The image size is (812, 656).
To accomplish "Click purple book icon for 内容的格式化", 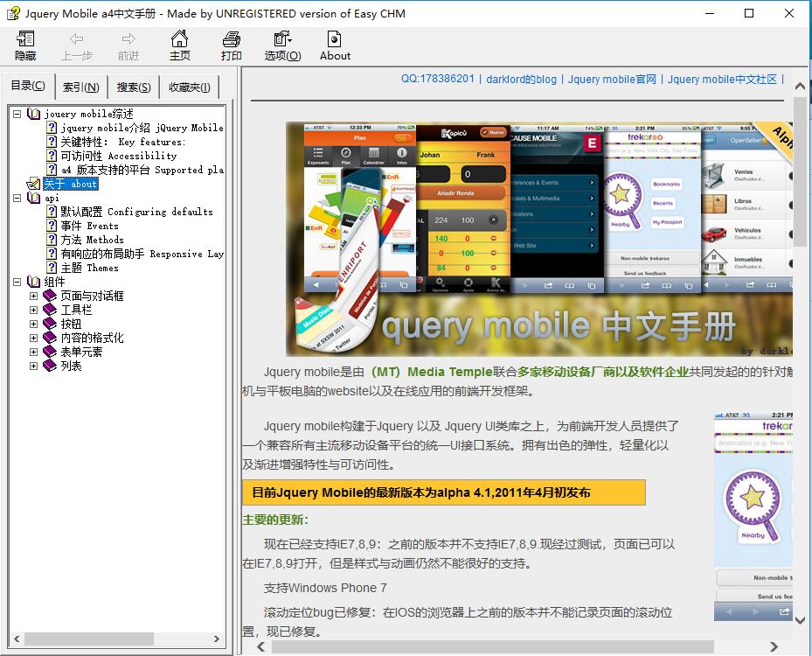I will pyautogui.click(x=50, y=338).
